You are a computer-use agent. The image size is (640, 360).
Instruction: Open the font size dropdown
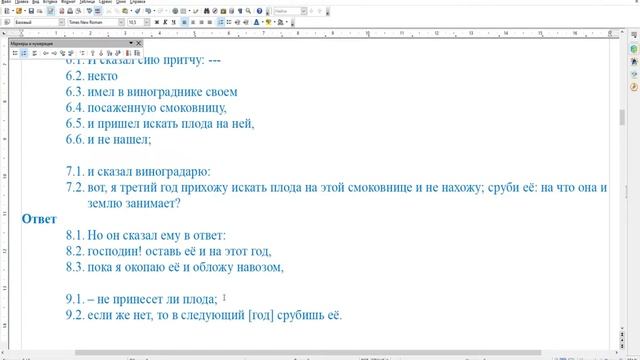pos(147,22)
